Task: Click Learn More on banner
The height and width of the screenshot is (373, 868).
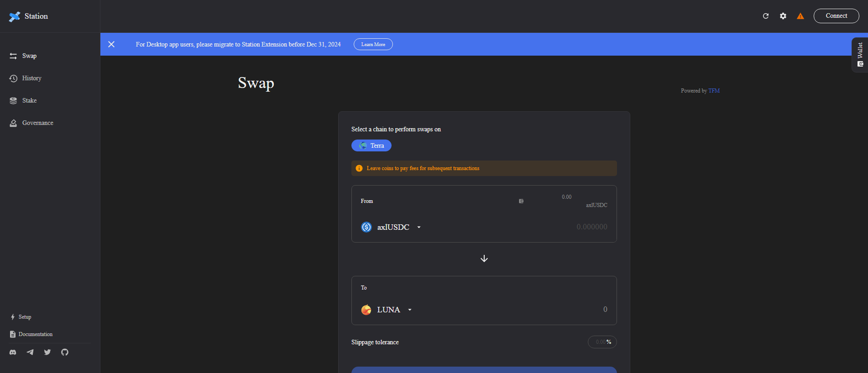Action: 373,44
